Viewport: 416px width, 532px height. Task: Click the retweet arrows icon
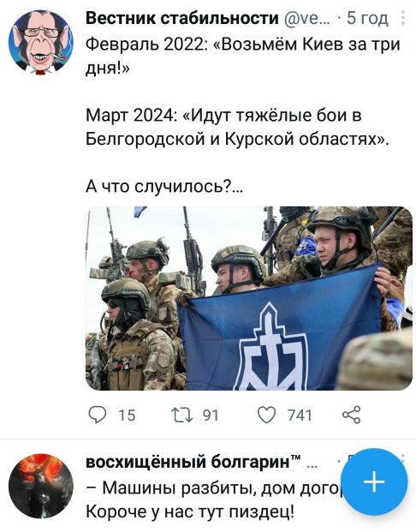182,415
